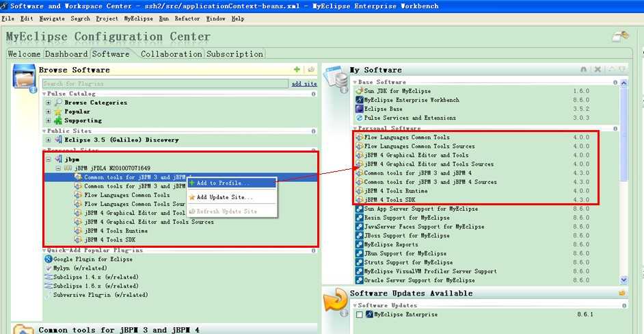Click the Sun JDK for MyEclipse icon

point(359,91)
